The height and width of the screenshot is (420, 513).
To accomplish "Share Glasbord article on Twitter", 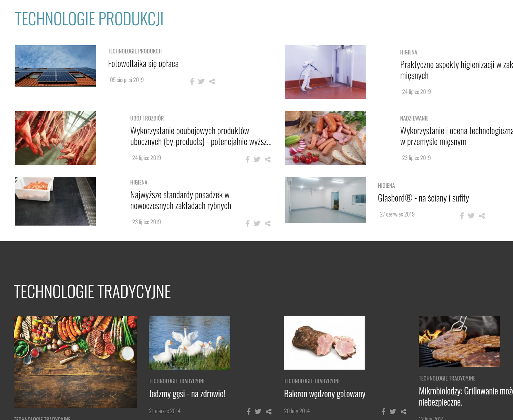I will [x=471, y=216].
